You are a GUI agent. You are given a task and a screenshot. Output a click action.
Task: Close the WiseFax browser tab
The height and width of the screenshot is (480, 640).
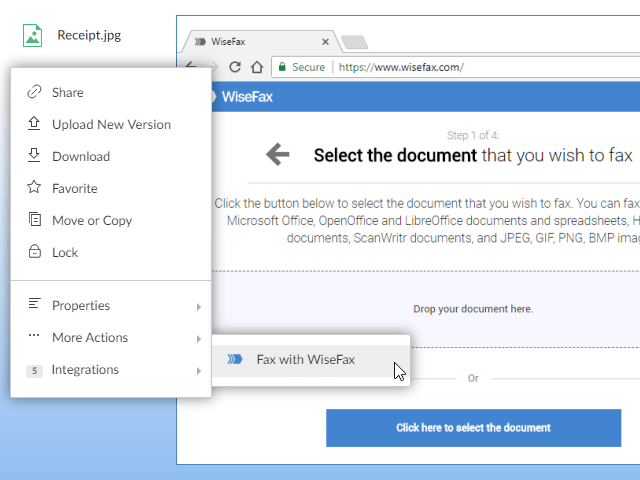tap(325, 42)
